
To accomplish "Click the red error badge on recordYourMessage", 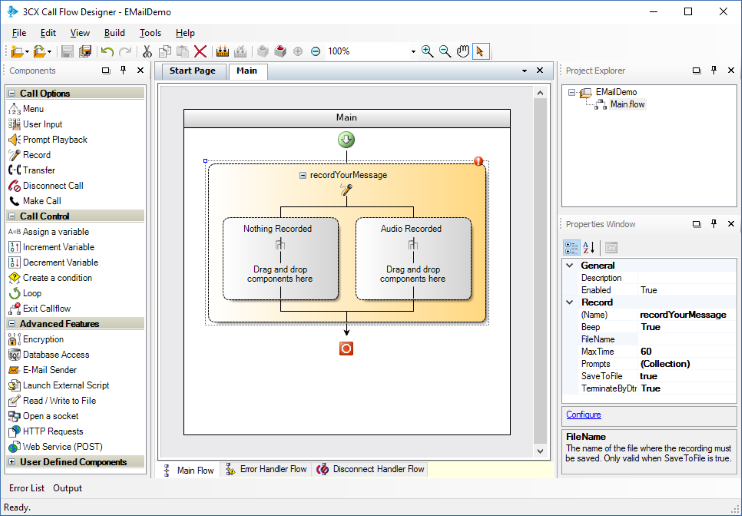I will [478, 161].
